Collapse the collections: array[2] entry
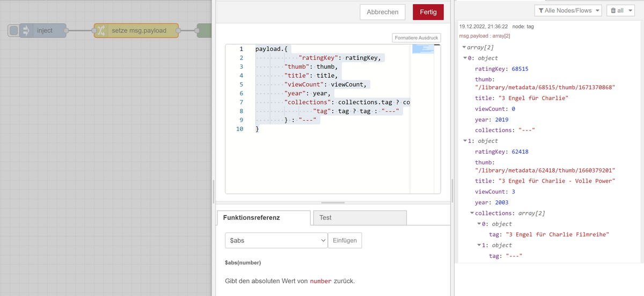 (471, 213)
